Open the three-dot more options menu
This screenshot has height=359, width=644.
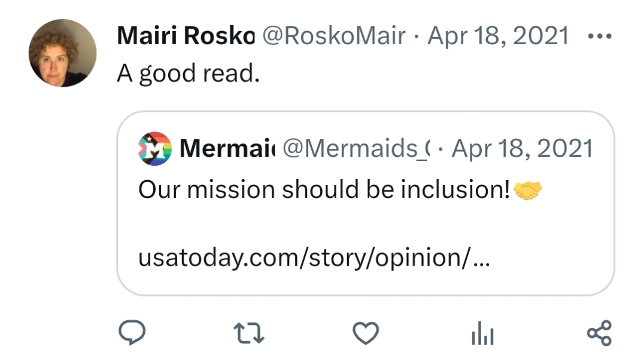point(599,36)
